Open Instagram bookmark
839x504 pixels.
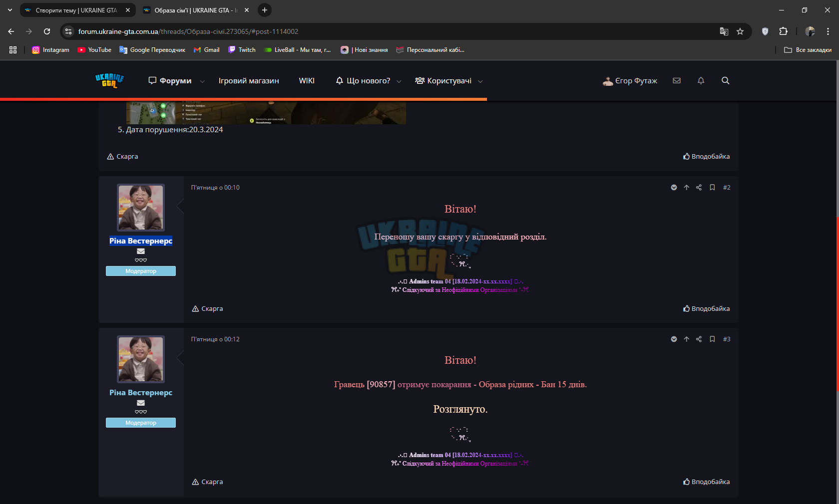pos(50,50)
